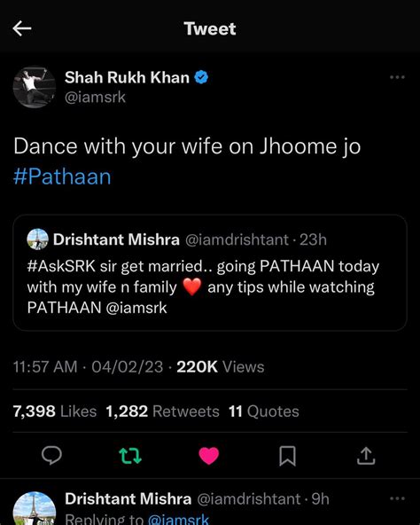Open Shah Rukh Khan's profile picture
The height and width of the screenshot is (525, 420).
35,87
